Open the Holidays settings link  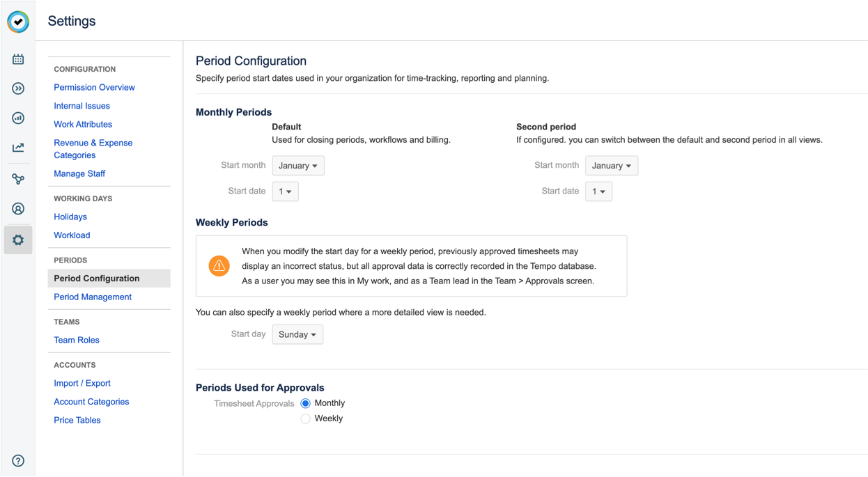click(x=70, y=217)
